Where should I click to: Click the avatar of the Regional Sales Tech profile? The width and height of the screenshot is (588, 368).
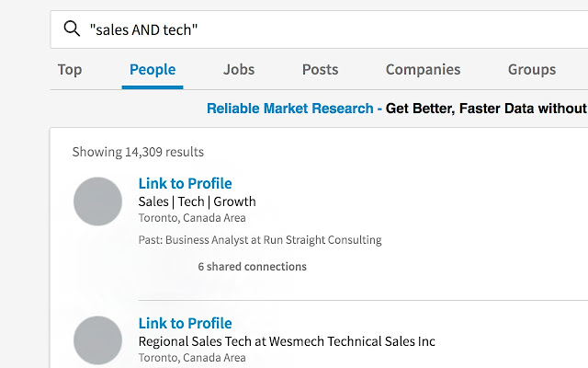click(97, 340)
